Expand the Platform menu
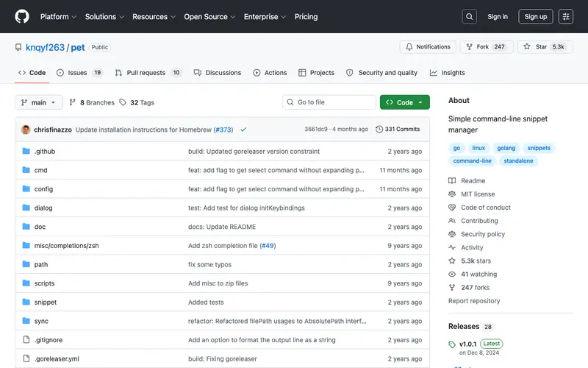The image size is (588, 368). (x=58, y=16)
